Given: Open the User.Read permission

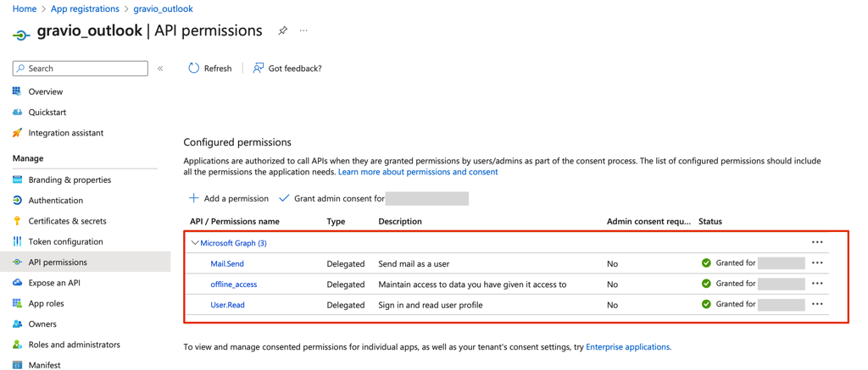Looking at the screenshot, I should [x=226, y=305].
